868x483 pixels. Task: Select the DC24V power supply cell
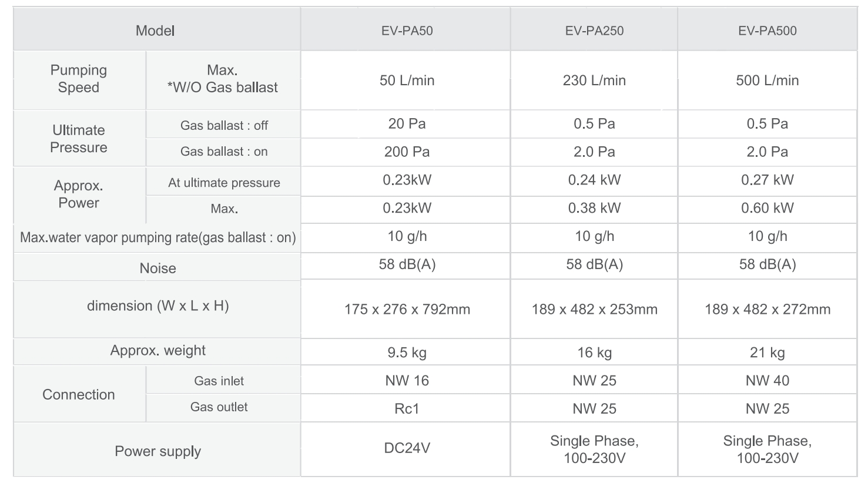(x=407, y=448)
